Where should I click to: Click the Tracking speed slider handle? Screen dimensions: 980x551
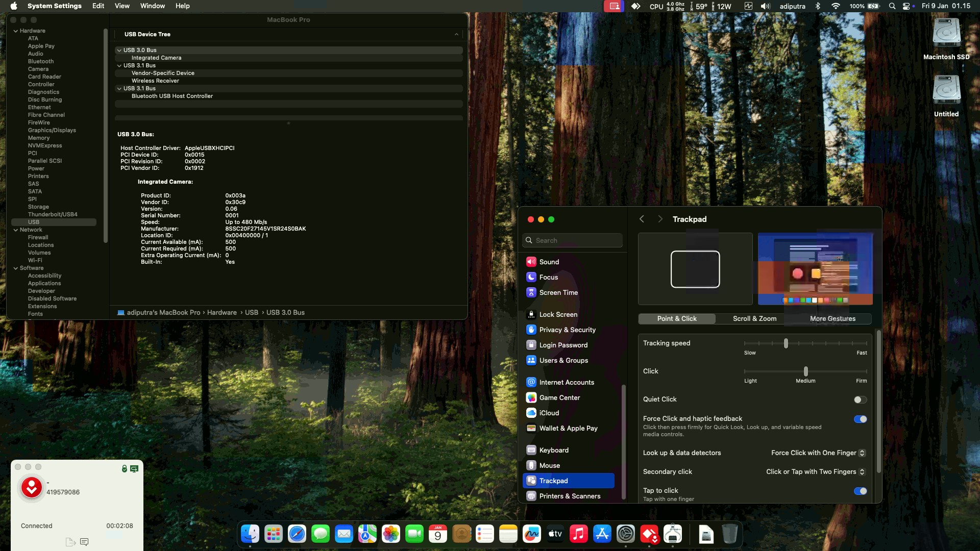tap(786, 343)
